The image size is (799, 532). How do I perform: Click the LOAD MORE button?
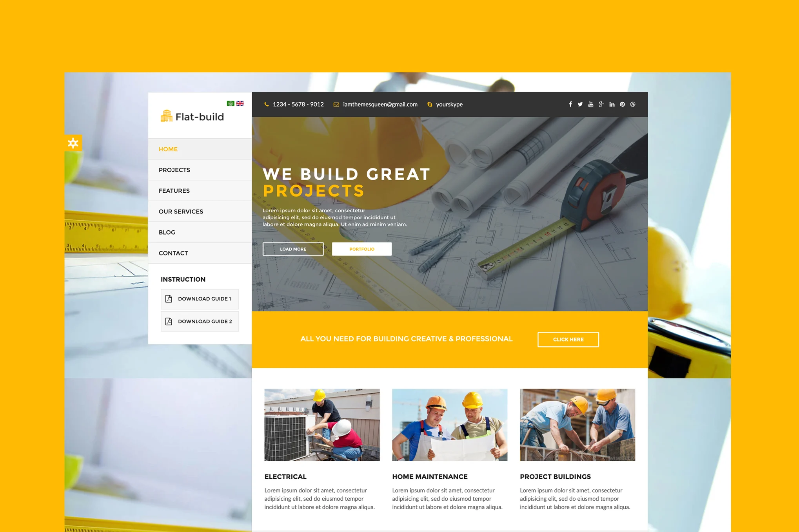point(292,248)
